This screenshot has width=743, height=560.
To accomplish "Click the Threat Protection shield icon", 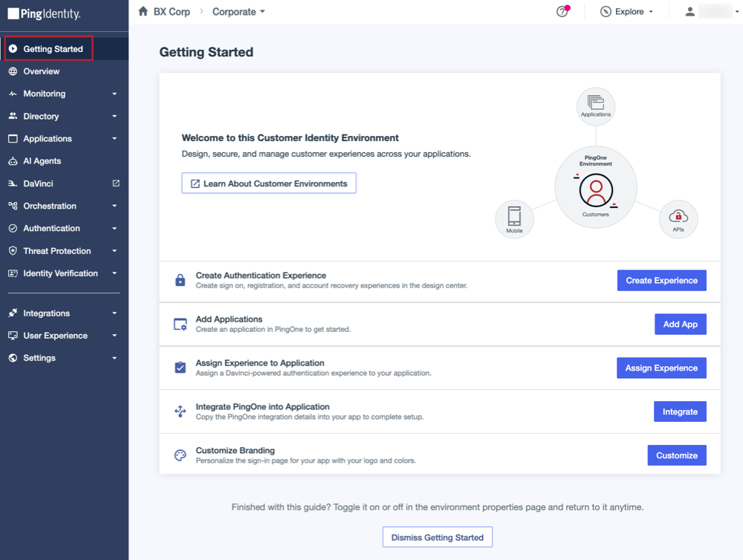I will pyautogui.click(x=13, y=251).
